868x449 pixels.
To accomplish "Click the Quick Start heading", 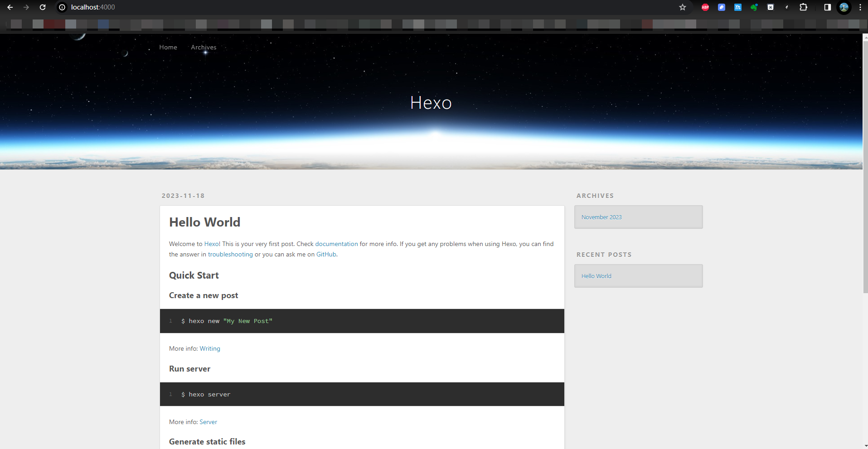I will 194,275.
